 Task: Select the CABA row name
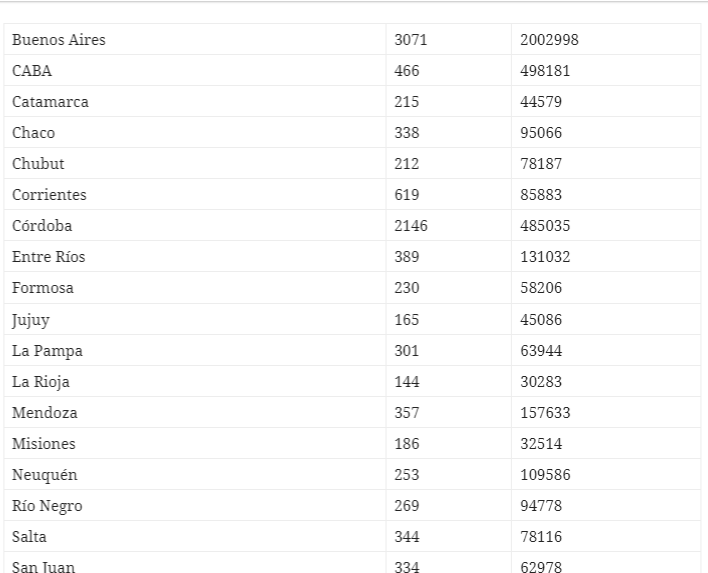pyautogui.click(x=32, y=71)
